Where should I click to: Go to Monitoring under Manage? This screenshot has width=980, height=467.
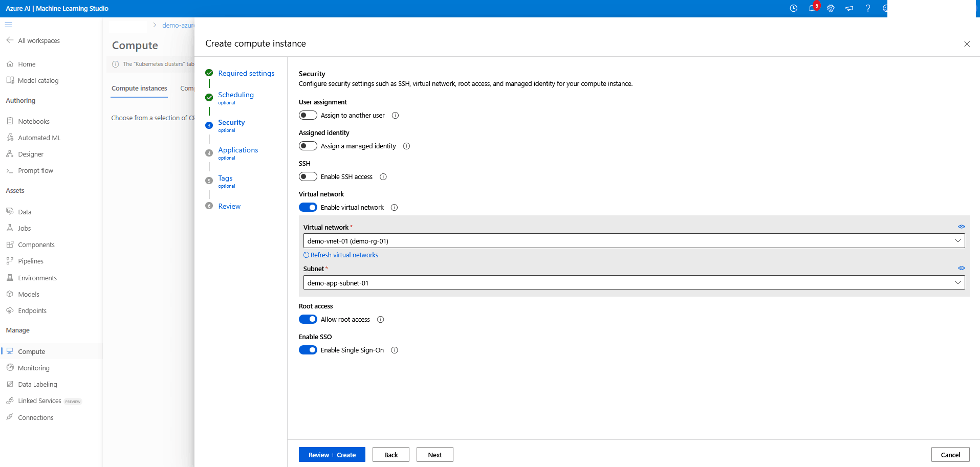[33, 367]
